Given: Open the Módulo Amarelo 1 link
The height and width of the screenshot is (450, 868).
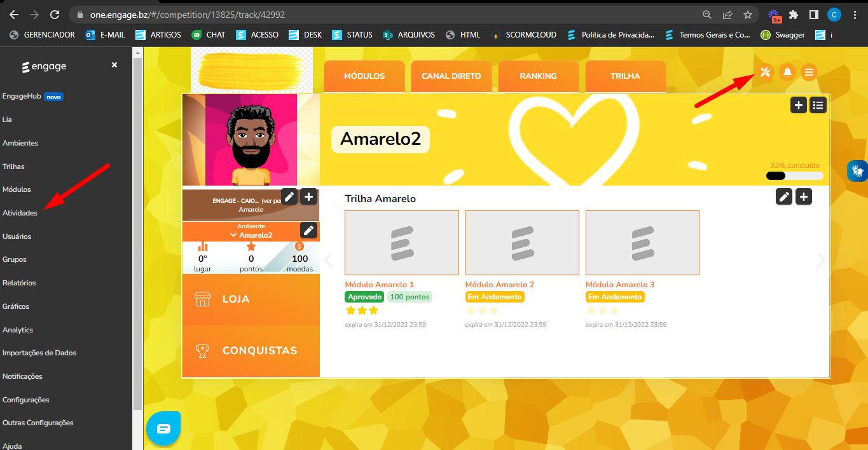Looking at the screenshot, I should [x=380, y=285].
